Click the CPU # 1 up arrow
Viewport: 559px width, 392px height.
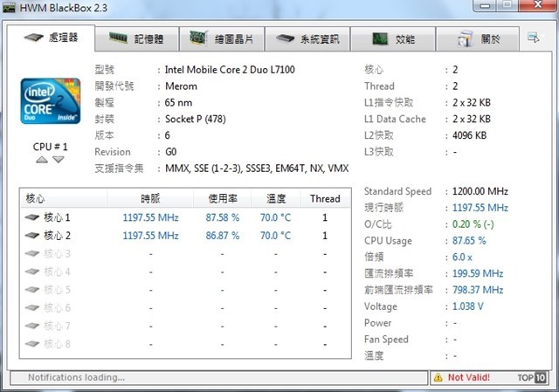click(42, 159)
